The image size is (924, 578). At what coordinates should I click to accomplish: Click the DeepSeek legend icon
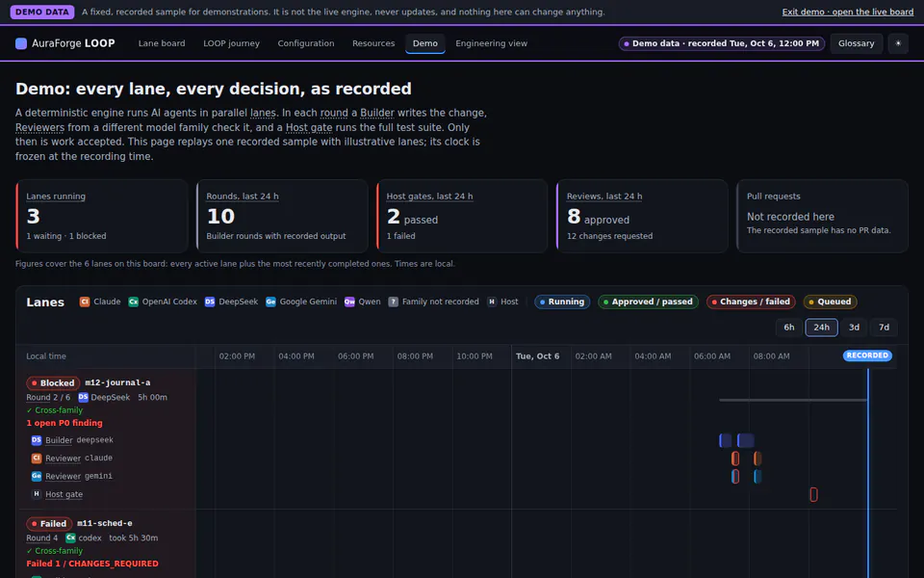click(x=210, y=302)
